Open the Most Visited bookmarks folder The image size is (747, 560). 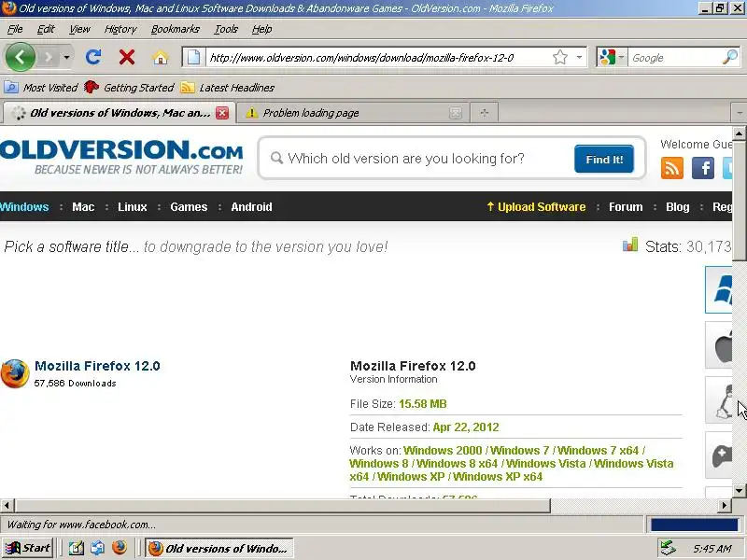(41, 88)
